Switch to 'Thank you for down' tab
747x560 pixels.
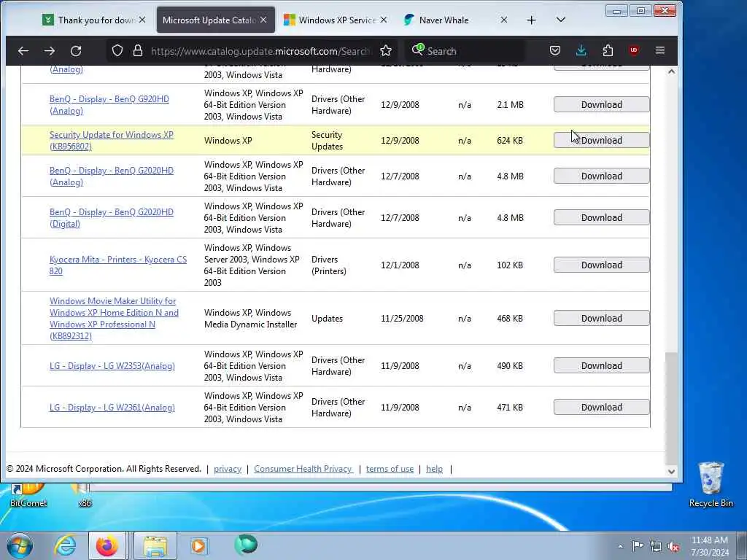(x=94, y=20)
